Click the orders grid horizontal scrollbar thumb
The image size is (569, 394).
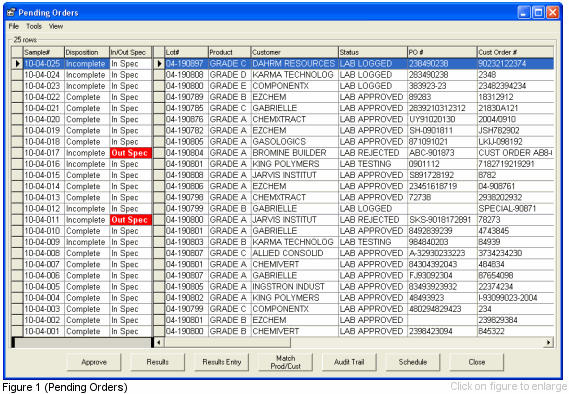(227, 342)
